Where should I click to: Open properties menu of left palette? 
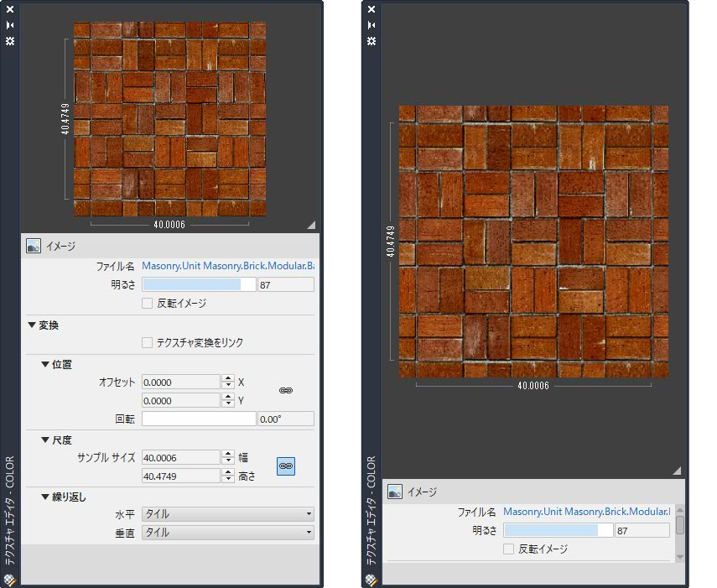(x=10, y=41)
